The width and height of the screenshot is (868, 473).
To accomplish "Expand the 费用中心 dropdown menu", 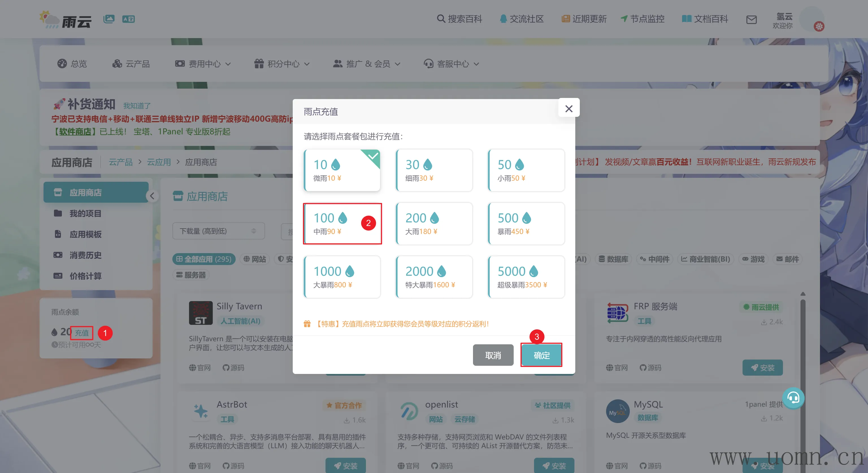I will pos(203,63).
